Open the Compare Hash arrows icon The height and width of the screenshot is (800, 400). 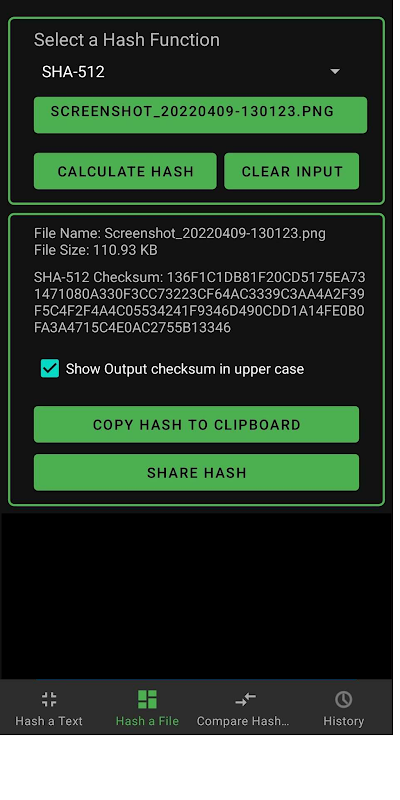point(245,699)
